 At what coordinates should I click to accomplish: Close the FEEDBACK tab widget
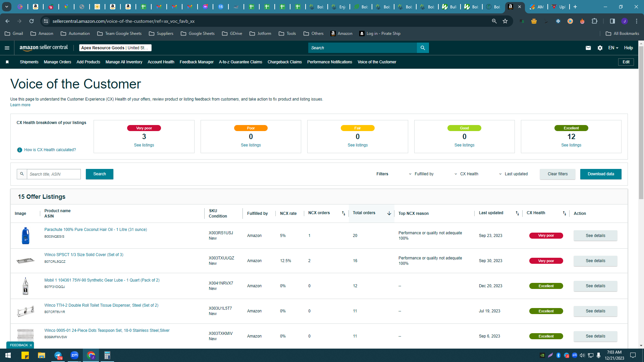pyautogui.click(x=31, y=345)
